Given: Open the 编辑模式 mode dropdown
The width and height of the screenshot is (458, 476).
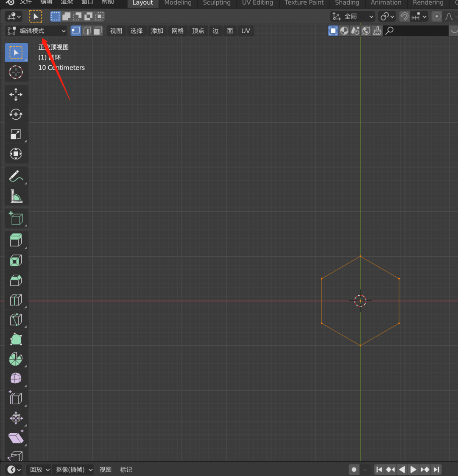Looking at the screenshot, I should coord(37,31).
